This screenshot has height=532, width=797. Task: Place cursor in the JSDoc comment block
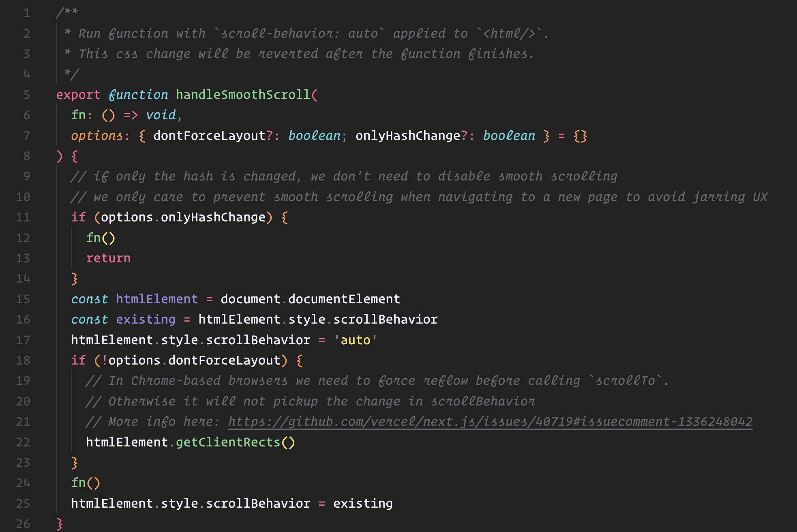pos(243,33)
